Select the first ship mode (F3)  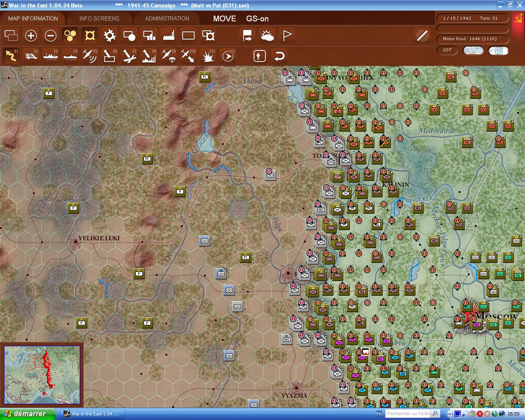(x=50, y=56)
